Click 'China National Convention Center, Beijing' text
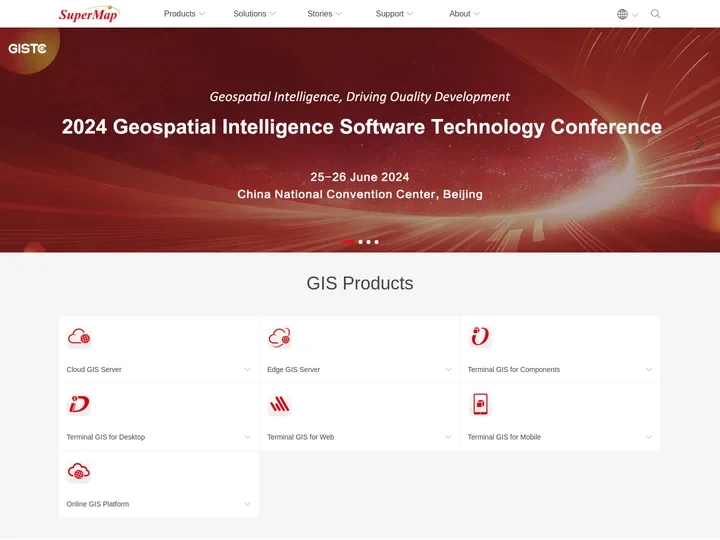This screenshot has height=540, width=720. point(360,195)
